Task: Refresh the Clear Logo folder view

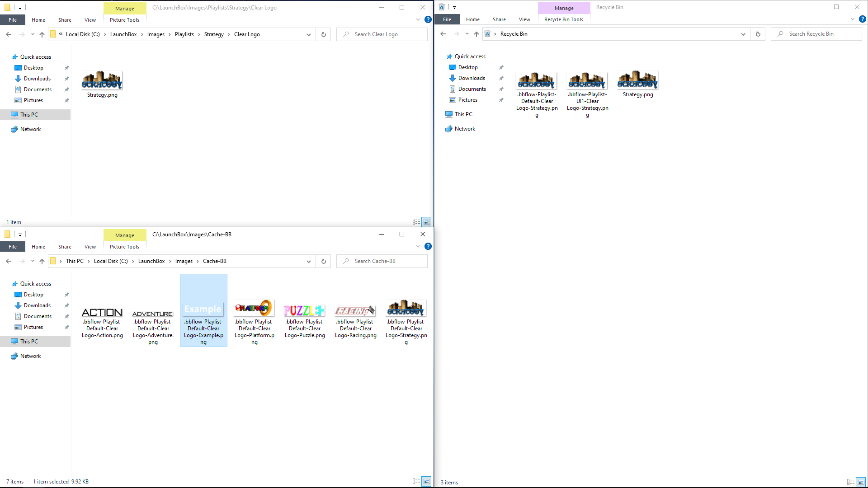Action: 324,34
